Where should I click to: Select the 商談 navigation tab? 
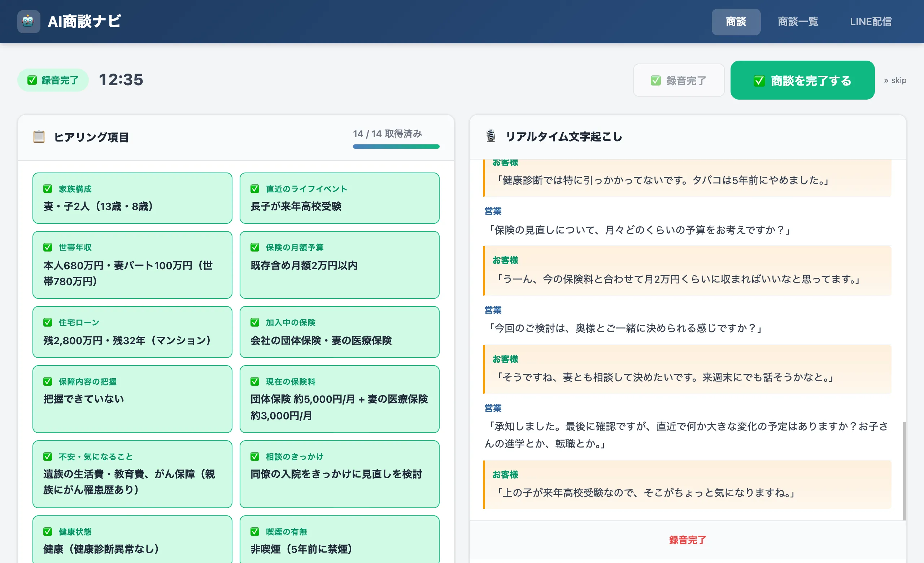click(736, 21)
